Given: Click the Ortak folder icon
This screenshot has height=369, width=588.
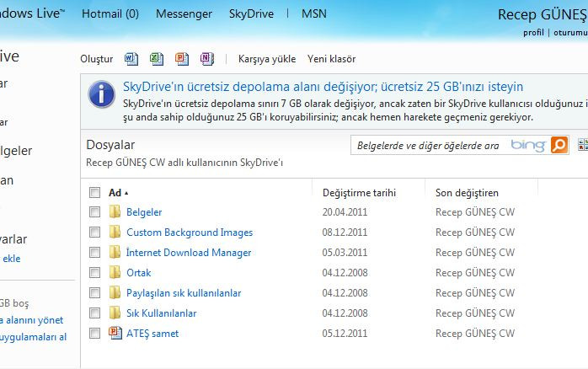Looking at the screenshot, I should click(115, 272).
